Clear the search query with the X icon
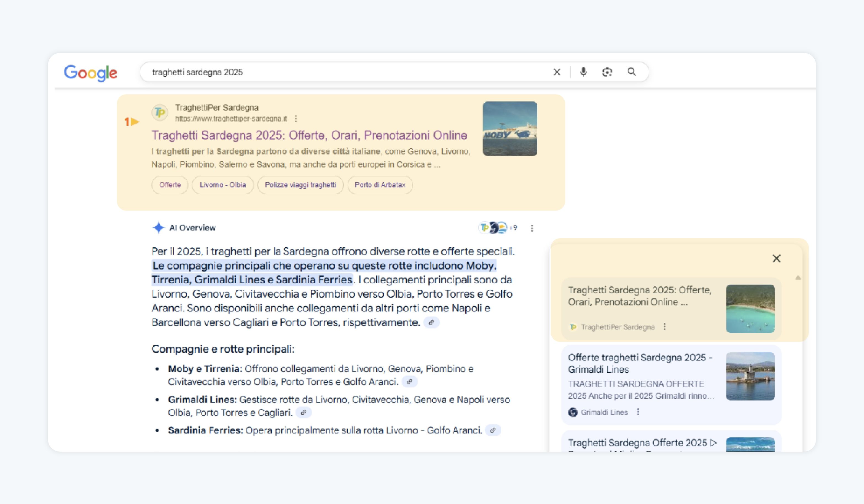 tap(557, 72)
